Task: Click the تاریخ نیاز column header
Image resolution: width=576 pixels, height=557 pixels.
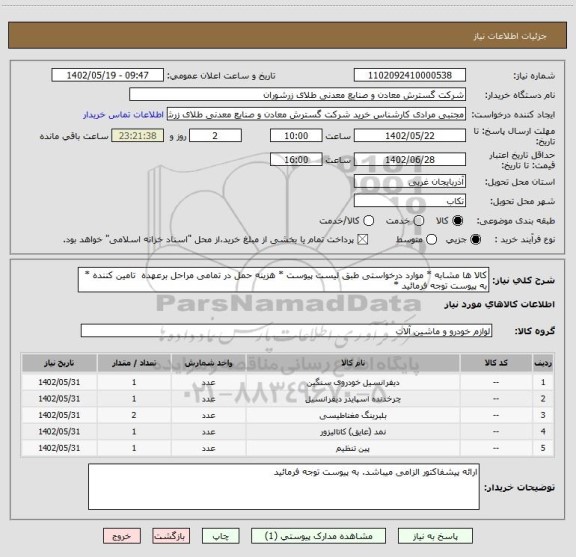Action: tap(59, 363)
